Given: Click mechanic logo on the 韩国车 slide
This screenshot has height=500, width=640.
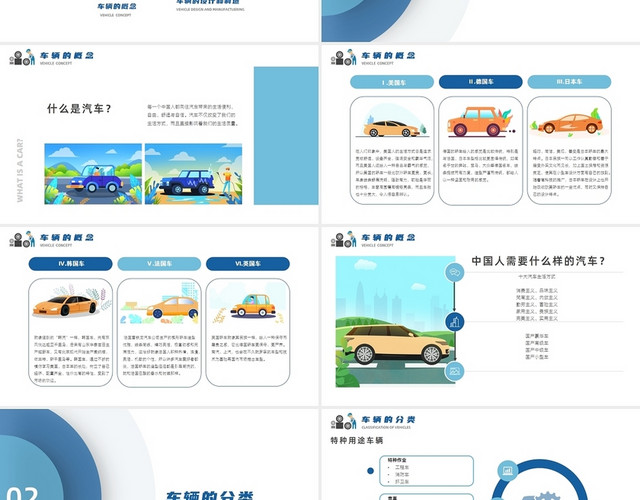Looking at the screenshot, I should pos(22,239).
